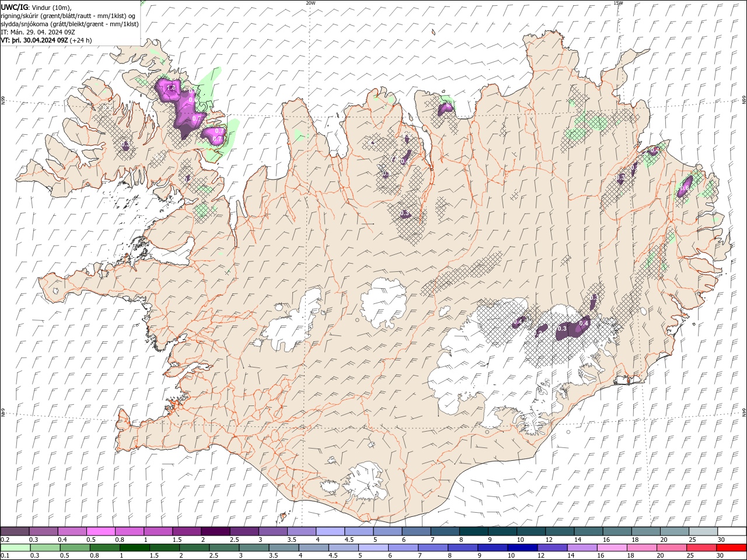Click the violet lower swatch labeled 12
The width and height of the screenshot is (747, 560).
point(551,548)
